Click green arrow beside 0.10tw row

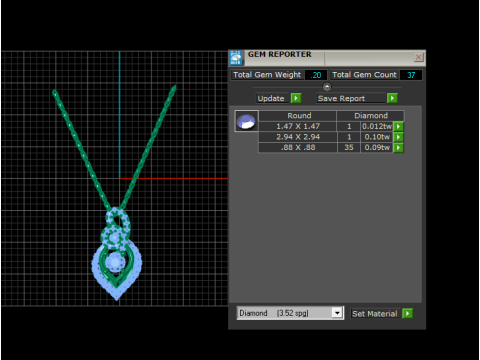coord(398,137)
